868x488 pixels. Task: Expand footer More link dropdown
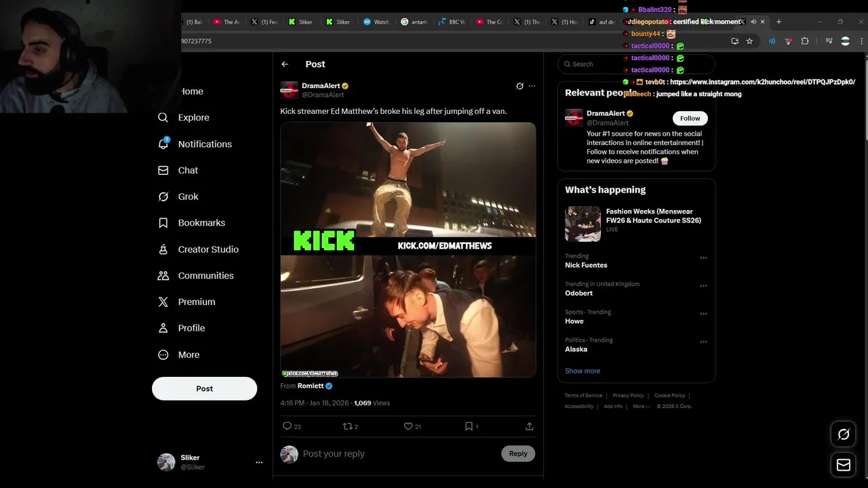click(x=641, y=407)
